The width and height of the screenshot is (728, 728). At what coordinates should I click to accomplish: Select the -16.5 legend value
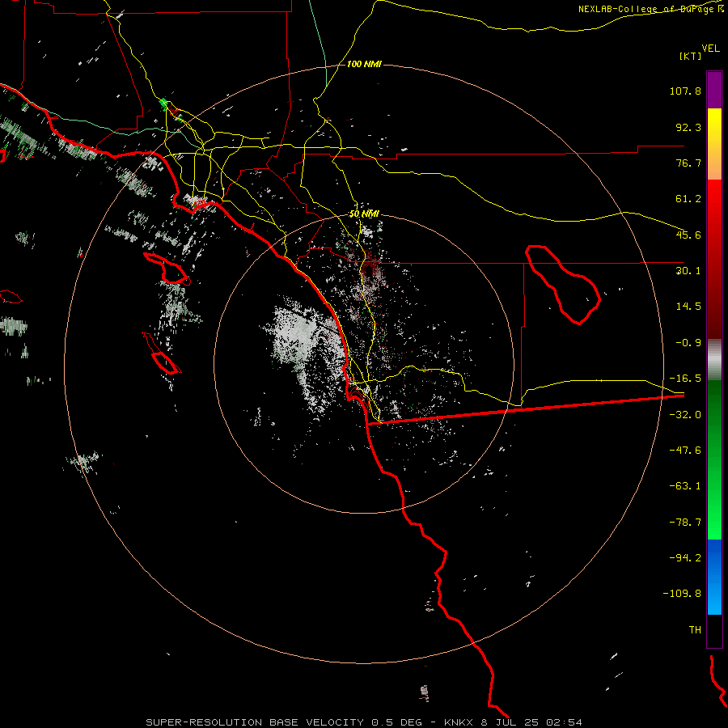685,379
